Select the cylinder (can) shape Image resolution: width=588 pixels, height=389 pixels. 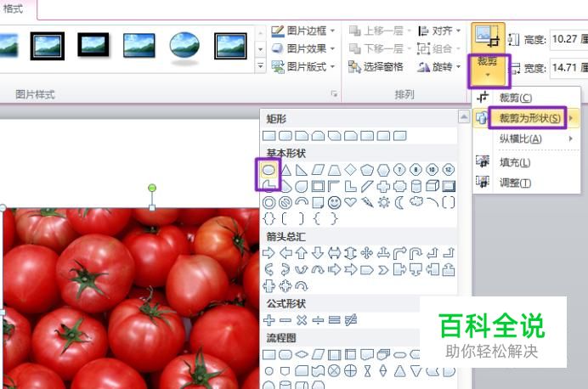pos(416,186)
